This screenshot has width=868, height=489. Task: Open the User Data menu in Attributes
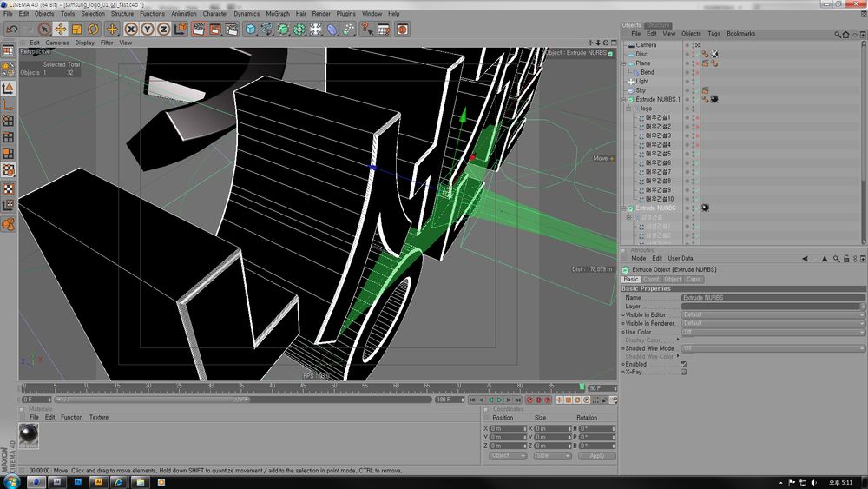coord(681,259)
